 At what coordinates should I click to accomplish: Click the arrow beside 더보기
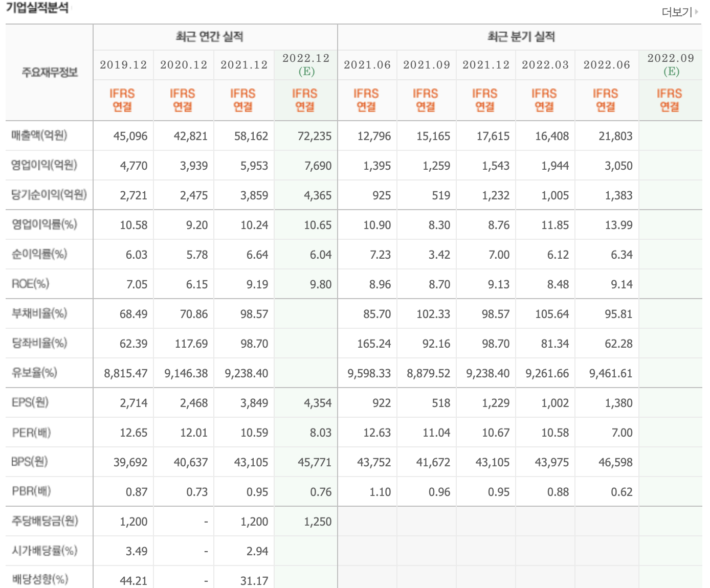tap(697, 11)
